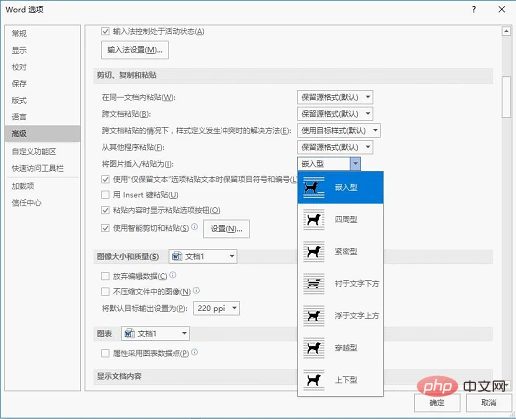Click the 设置(N)... button
This screenshot has width=516, height=419.
click(x=226, y=229)
